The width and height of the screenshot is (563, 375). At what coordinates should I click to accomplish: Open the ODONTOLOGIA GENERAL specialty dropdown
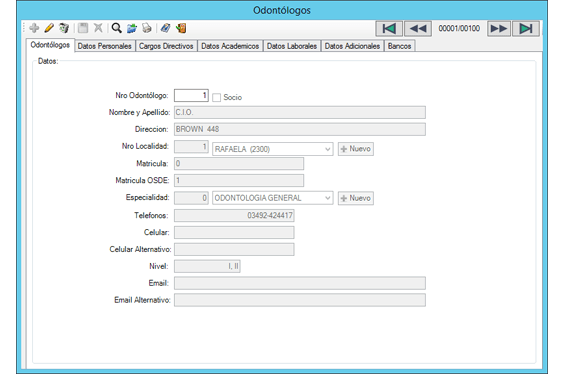coord(327,198)
